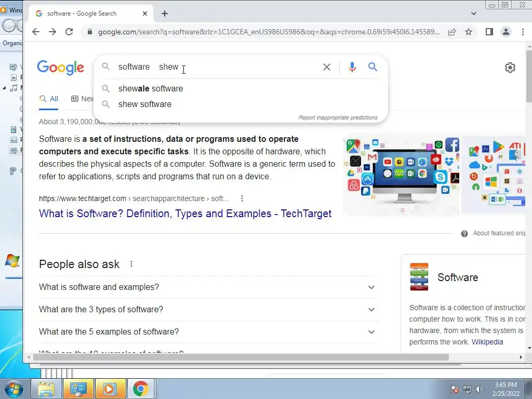Open Google search settings gear
The image size is (532, 399).
click(510, 68)
